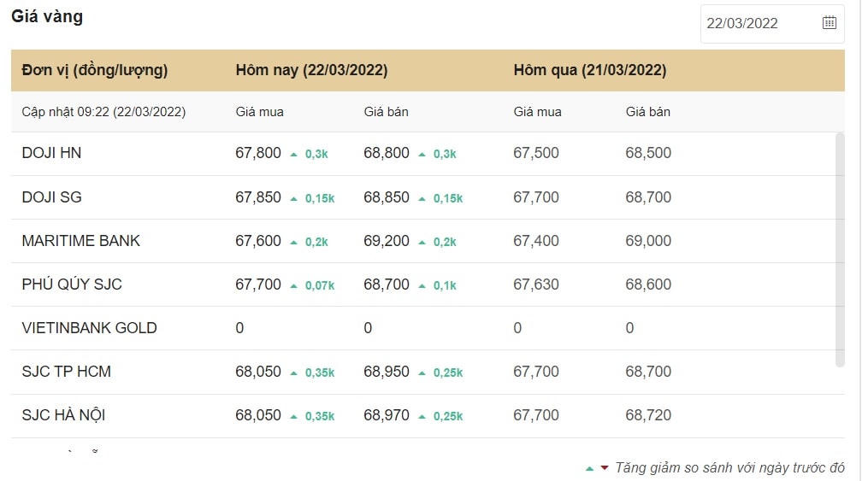Viewport: 868px width, 481px height.
Task: Click the 'Giá vàng' heading
Action: pos(47,16)
